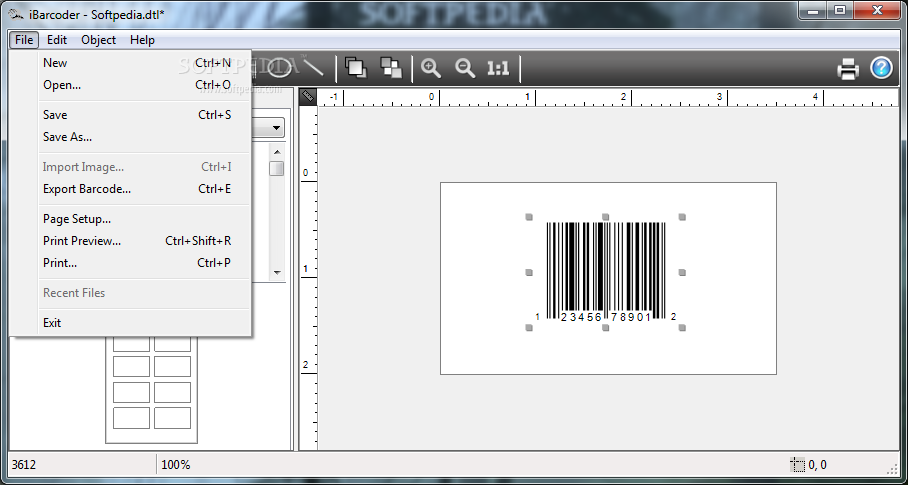Click the bottom-middle barcode selection handle
The image size is (908, 485).
(x=606, y=328)
